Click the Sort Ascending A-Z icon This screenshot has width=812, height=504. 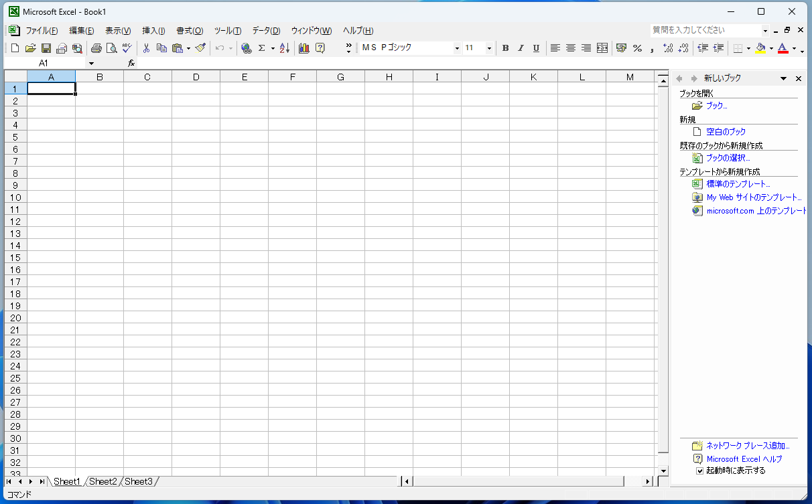point(285,48)
